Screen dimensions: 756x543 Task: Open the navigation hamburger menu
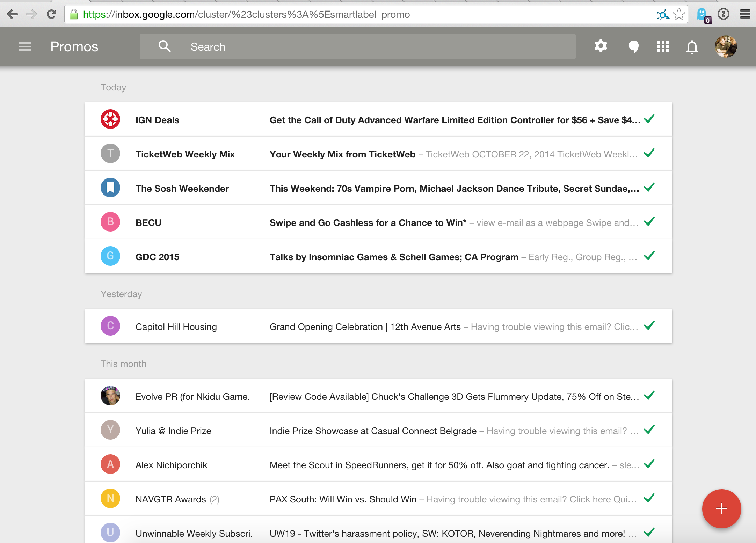25,46
